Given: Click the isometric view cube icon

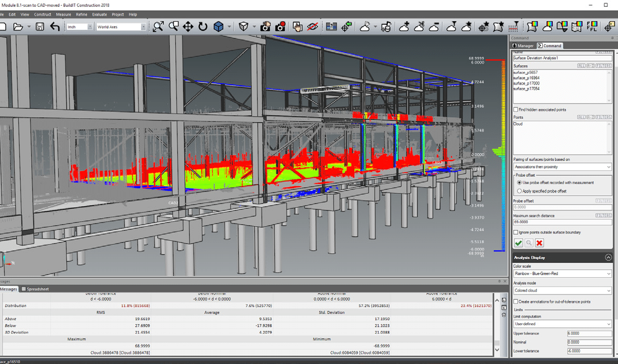Looking at the screenshot, I should (218, 25).
